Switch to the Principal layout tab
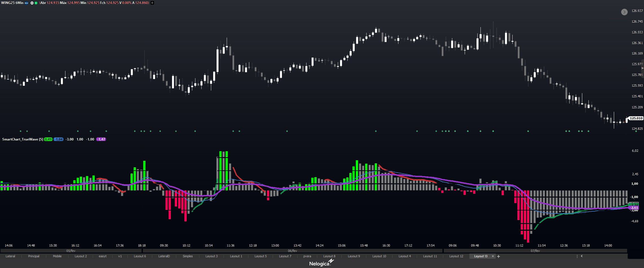Viewport: 644px width, 268px height. point(34,256)
